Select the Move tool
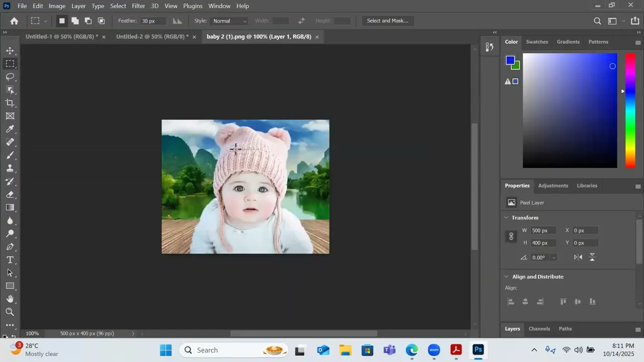 pyautogui.click(x=10, y=51)
